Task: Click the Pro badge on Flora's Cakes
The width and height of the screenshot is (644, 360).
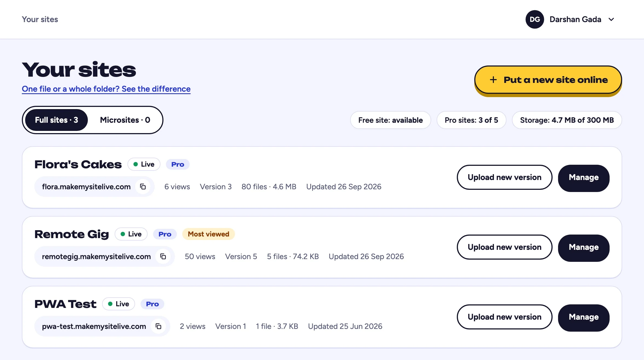Action: pos(178,164)
